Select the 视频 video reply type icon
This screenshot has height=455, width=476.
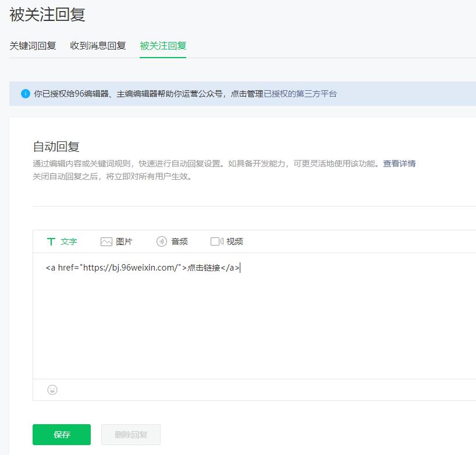tap(229, 241)
